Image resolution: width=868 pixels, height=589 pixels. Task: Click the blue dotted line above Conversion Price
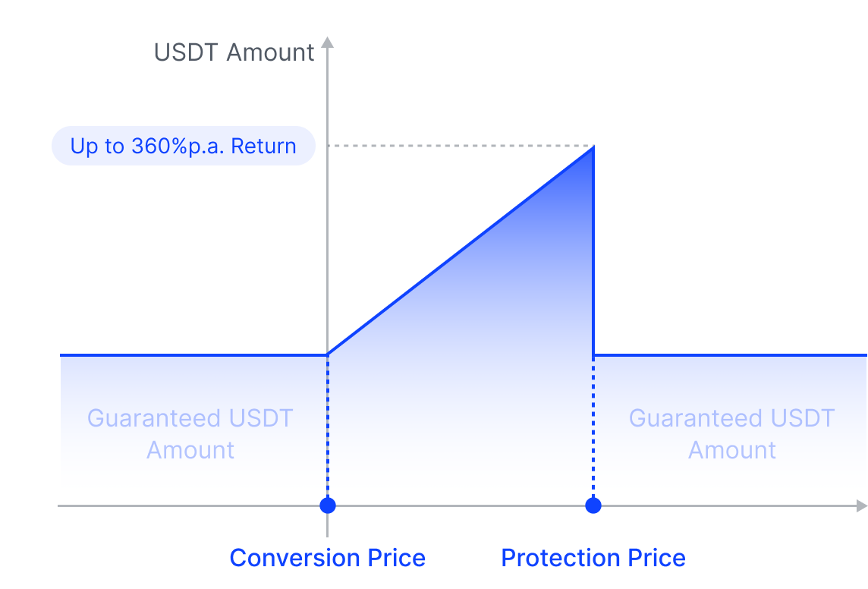coord(328,427)
